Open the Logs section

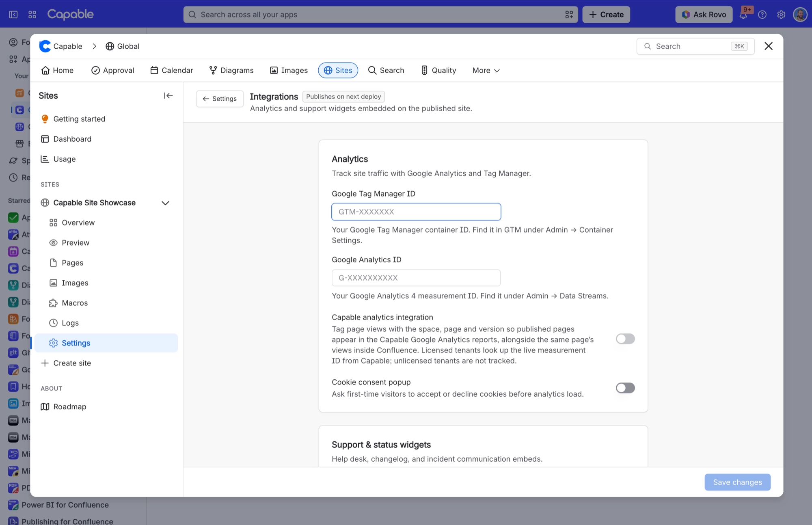[x=106, y=323]
